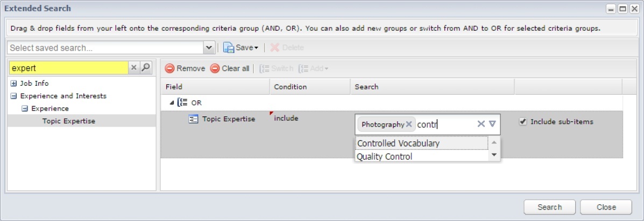Collapse the Experience and Interests node
This screenshot has height=221, width=644.
pos(14,96)
